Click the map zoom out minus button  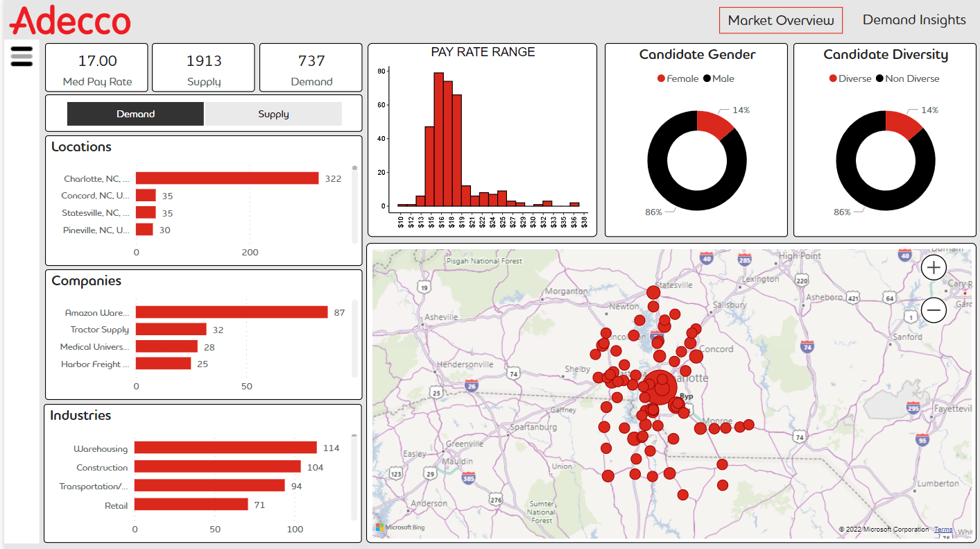pyautogui.click(x=934, y=310)
